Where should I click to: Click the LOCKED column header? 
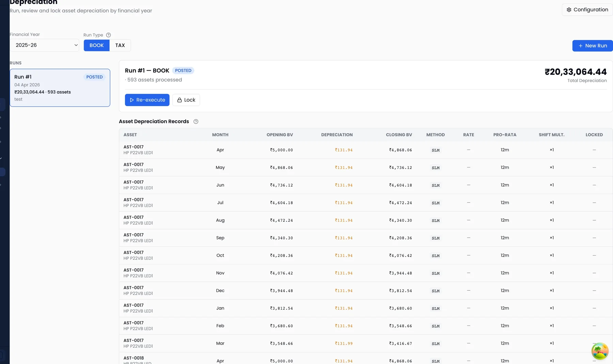tap(594, 135)
